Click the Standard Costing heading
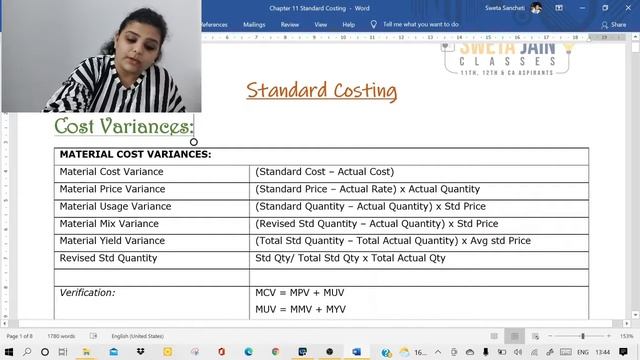Screen dimensions: 640x360 (322, 91)
